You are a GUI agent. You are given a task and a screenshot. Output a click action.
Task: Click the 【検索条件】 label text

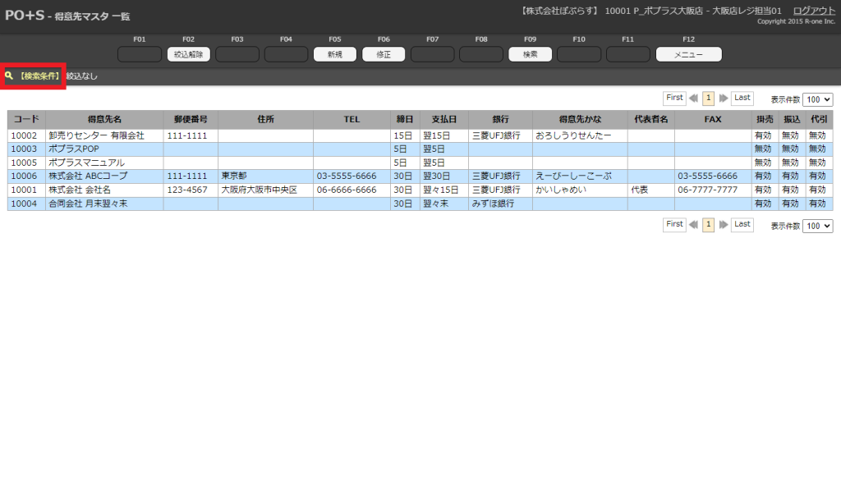pos(39,76)
